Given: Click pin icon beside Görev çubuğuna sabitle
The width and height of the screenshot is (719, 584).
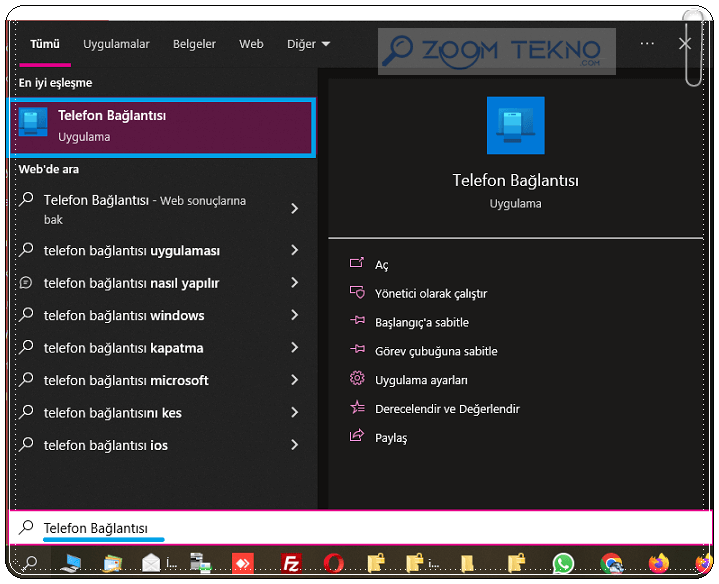Looking at the screenshot, I should click(x=357, y=349).
